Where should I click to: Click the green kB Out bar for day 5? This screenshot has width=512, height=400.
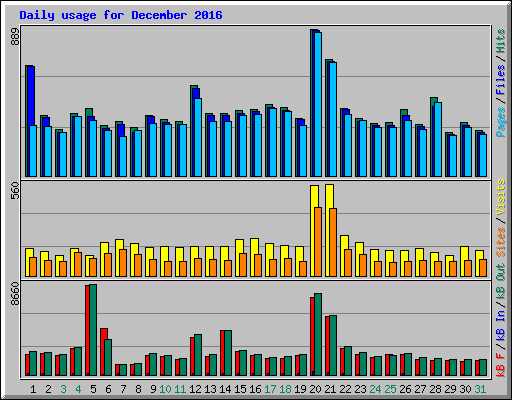point(93,330)
